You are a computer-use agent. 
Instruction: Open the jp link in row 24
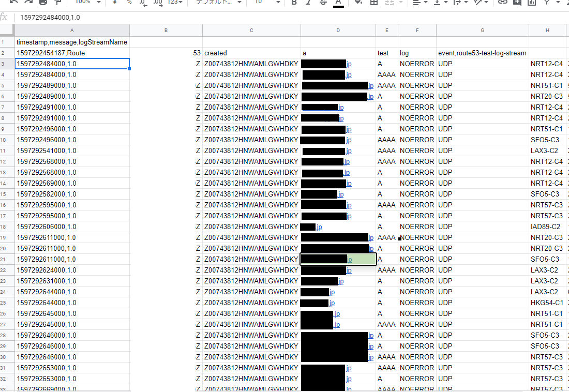tap(332, 292)
